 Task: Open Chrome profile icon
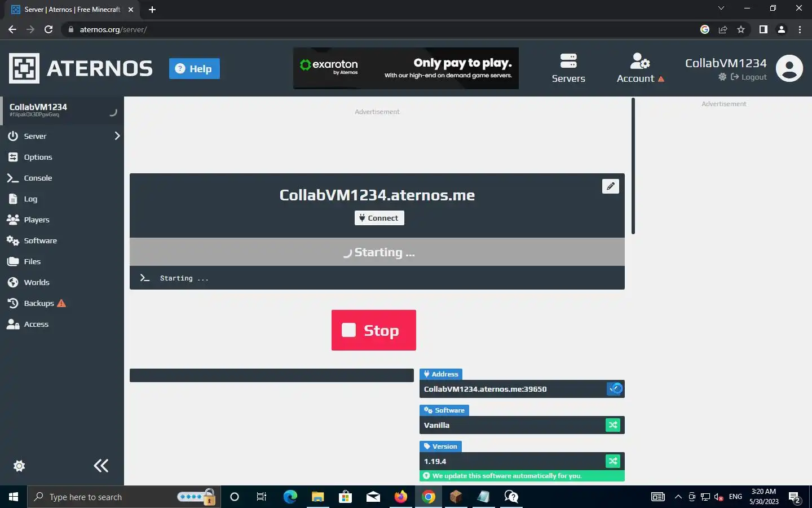click(782, 29)
